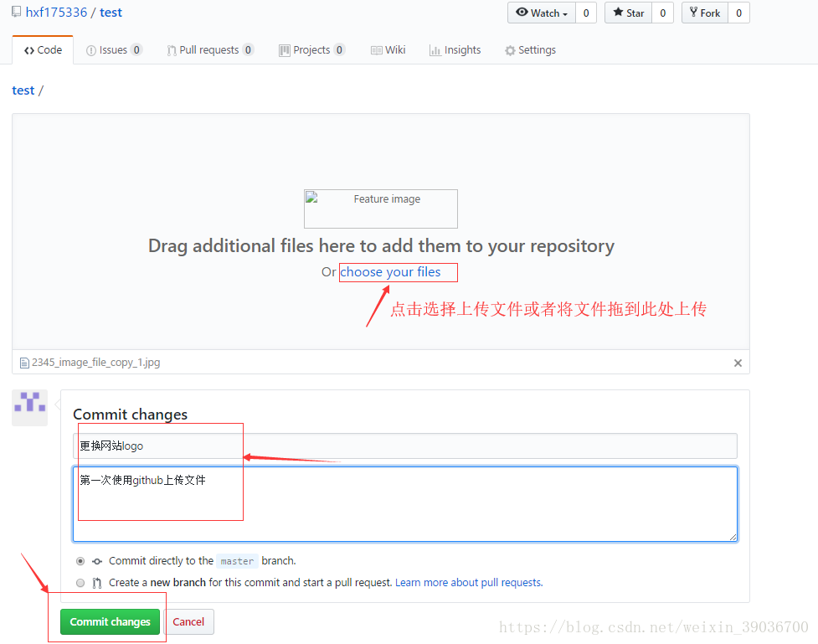Remove uploaded file 2345_image_file_copy_1.jpg with the X
This screenshot has width=818, height=644.
(x=738, y=363)
